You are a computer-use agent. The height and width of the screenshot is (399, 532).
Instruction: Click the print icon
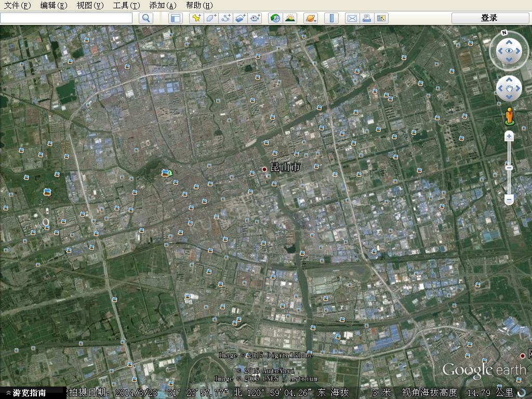[366, 18]
